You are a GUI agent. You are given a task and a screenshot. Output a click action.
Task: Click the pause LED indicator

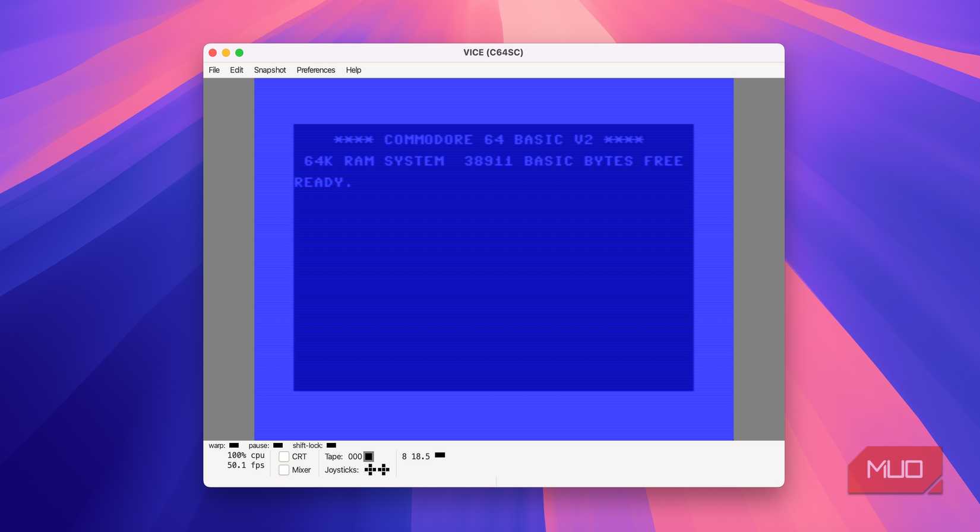tap(278, 445)
